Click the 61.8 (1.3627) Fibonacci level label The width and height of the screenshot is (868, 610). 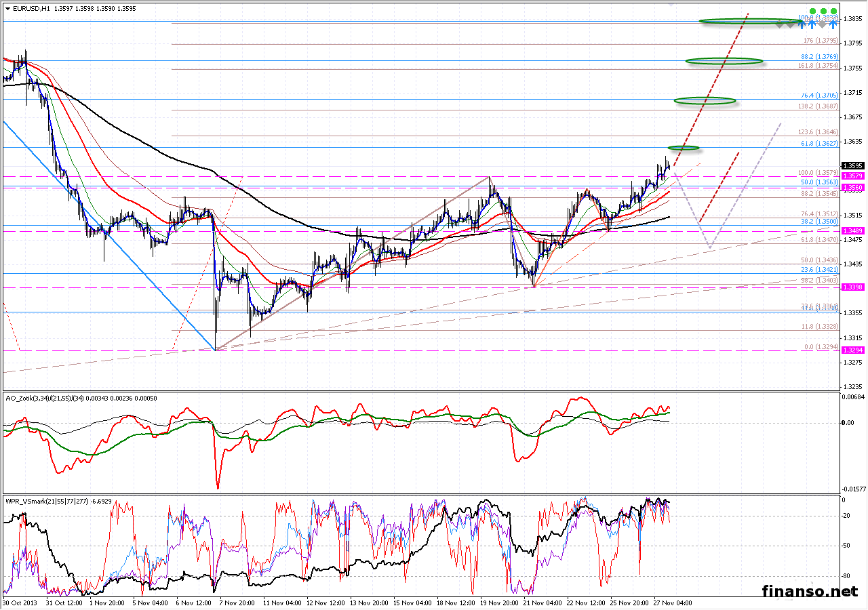(x=819, y=143)
